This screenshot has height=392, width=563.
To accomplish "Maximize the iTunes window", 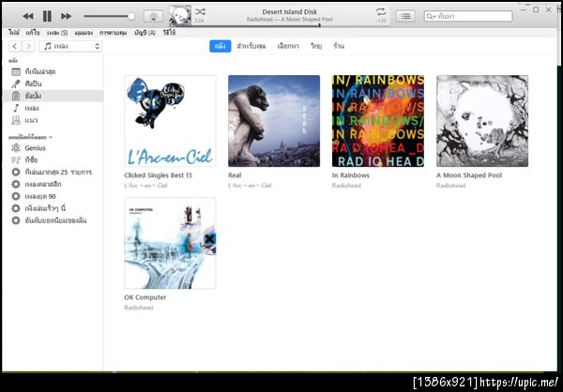I will click(536, 10).
